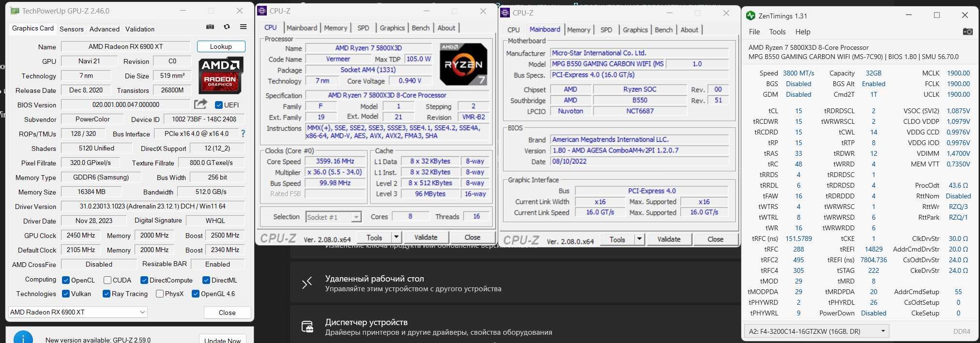
Task: Click the BIOS version share/export icon
Action: tap(200, 104)
